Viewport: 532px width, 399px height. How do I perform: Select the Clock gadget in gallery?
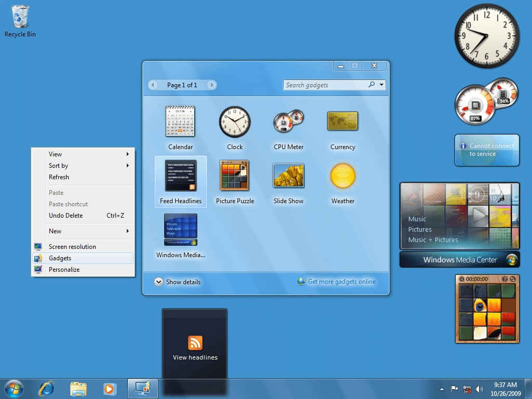(235, 128)
